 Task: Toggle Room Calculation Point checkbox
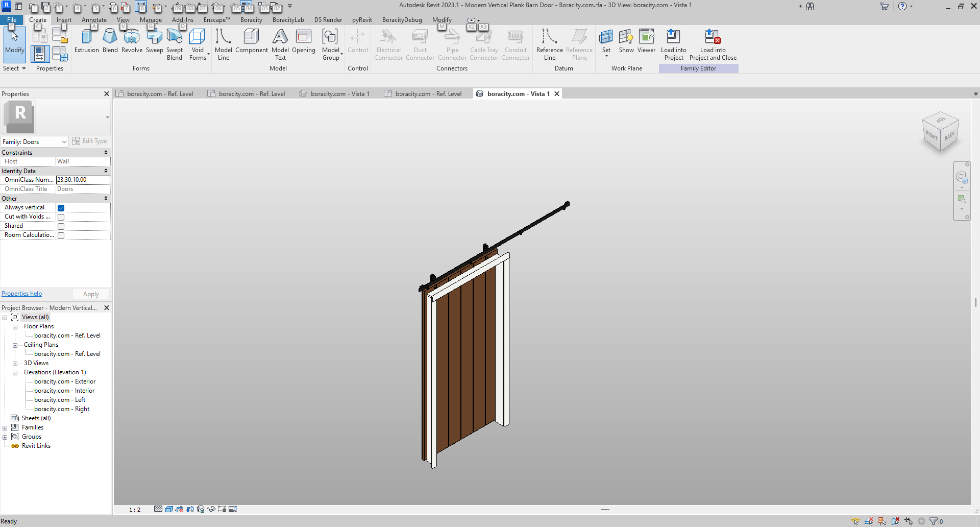(61, 235)
